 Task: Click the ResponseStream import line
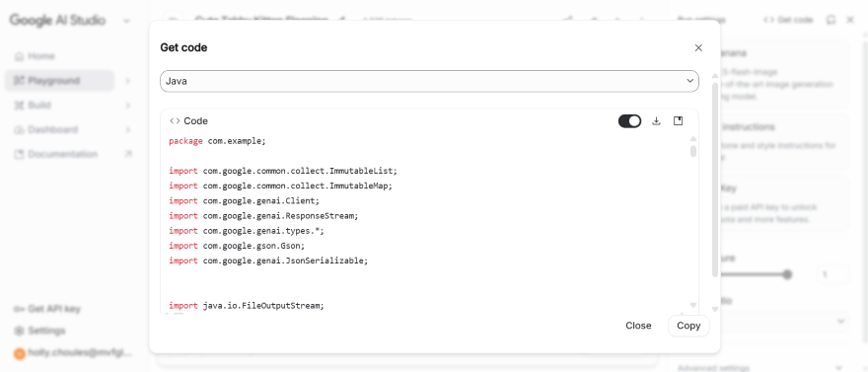click(263, 216)
